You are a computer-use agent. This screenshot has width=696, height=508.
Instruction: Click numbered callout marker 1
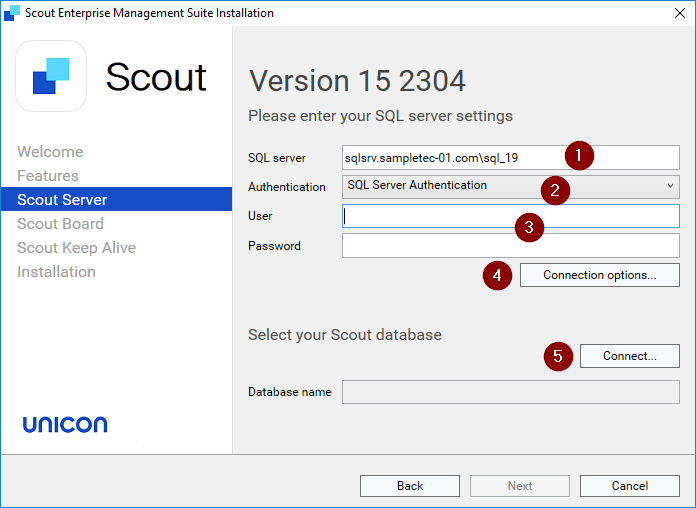[578, 156]
